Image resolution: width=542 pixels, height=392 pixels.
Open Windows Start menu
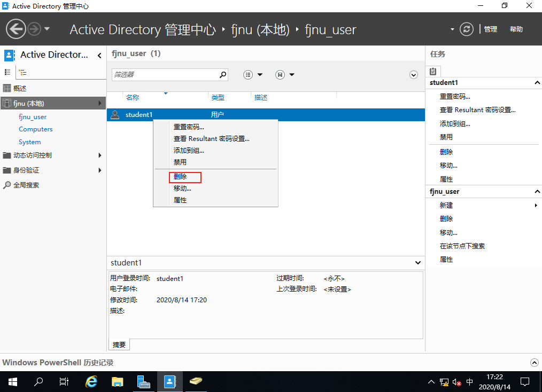coord(13,382)
